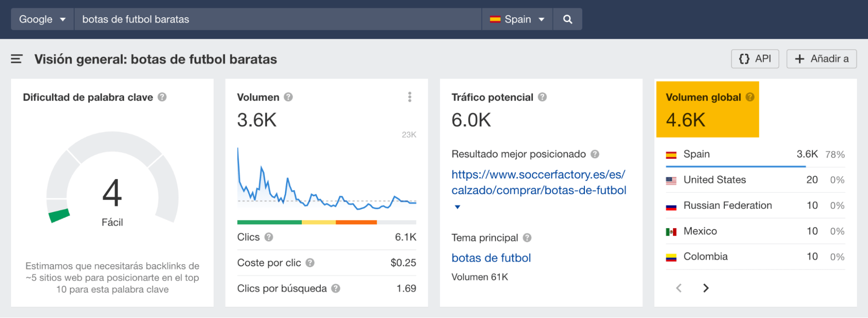868x318 pixels.
Task: Click the help icon beside Tráfico potencial
Action: point(542,97)
